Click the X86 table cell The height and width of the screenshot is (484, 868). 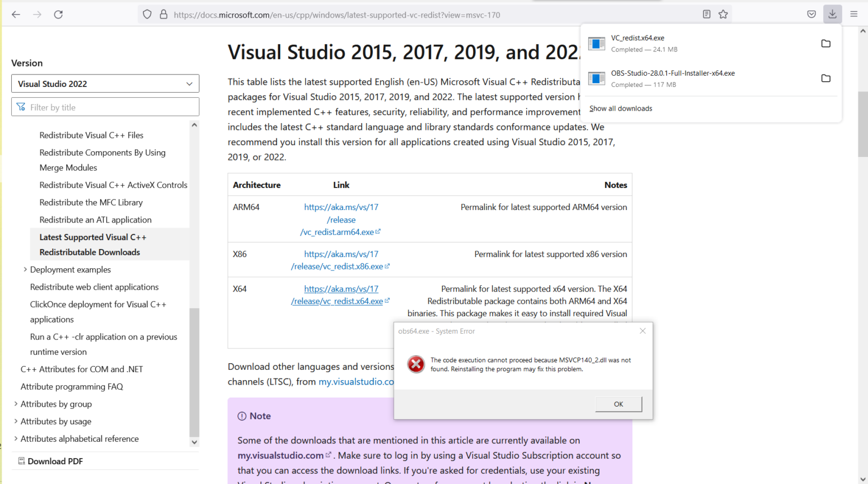click(240, 254)
